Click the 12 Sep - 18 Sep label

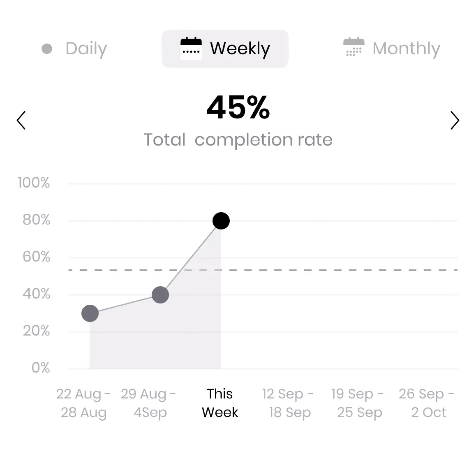tap(288, 403)
